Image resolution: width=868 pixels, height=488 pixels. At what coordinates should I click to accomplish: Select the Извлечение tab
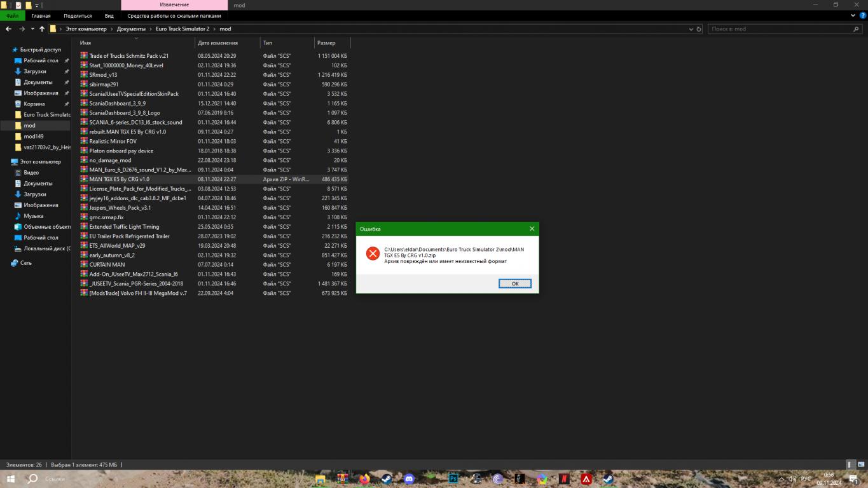pyautogui.click(x=174, y=5)
